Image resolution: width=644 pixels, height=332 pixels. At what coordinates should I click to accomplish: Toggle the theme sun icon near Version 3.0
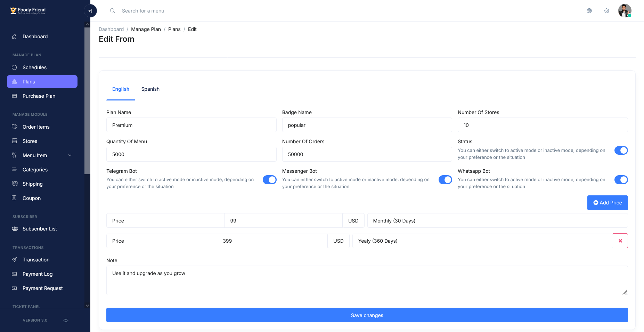(x=66, y=321)
